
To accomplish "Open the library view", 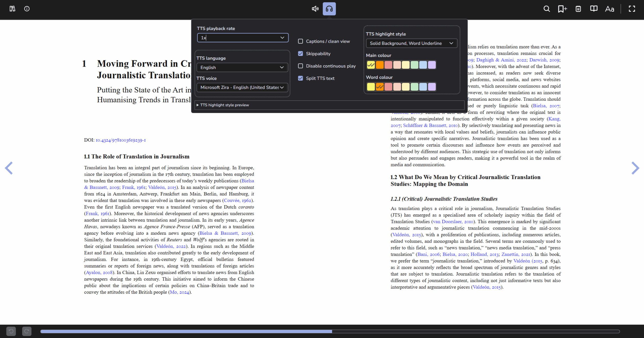I will 12,9.
